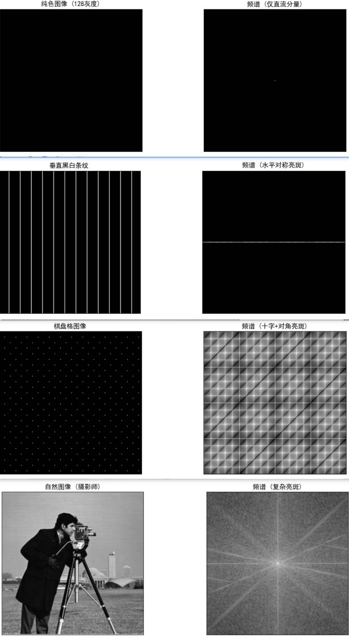Viewport: 349px width, 644px height.
Task: Click the bright center of the cameraman spectrum
Action: point(278,563)
